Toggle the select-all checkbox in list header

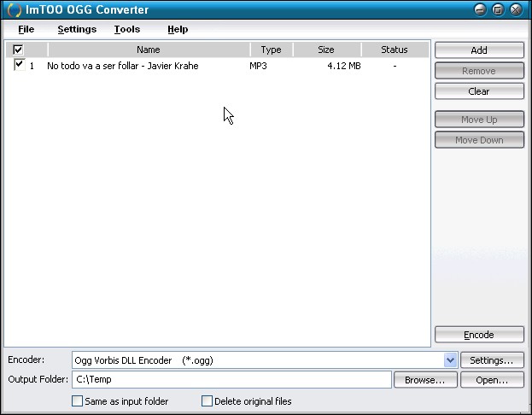(18, 50)
